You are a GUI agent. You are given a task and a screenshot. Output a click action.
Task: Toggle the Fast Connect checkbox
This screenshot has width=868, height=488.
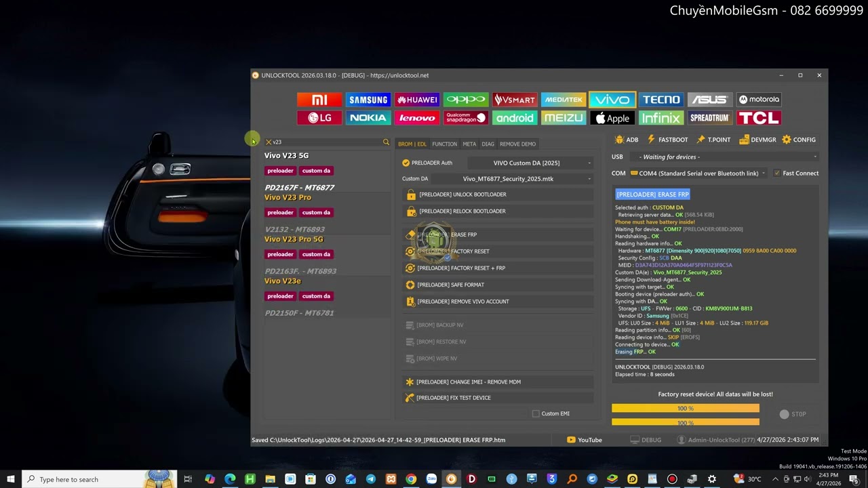tap(777, 173)
